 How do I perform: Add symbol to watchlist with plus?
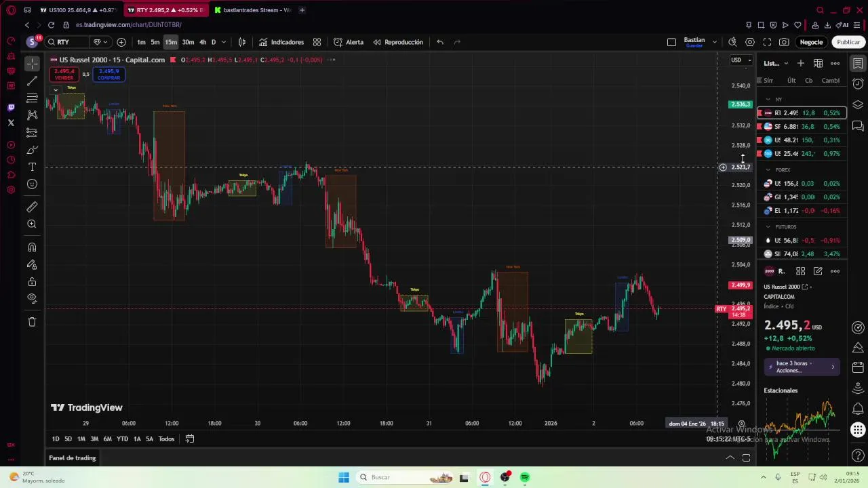tap(801, 63)
